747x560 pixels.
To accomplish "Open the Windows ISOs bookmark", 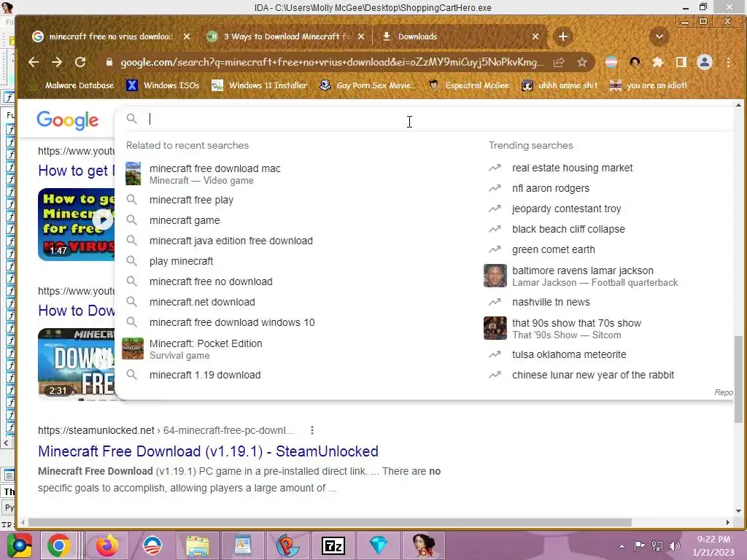I will tap(163, 85).
